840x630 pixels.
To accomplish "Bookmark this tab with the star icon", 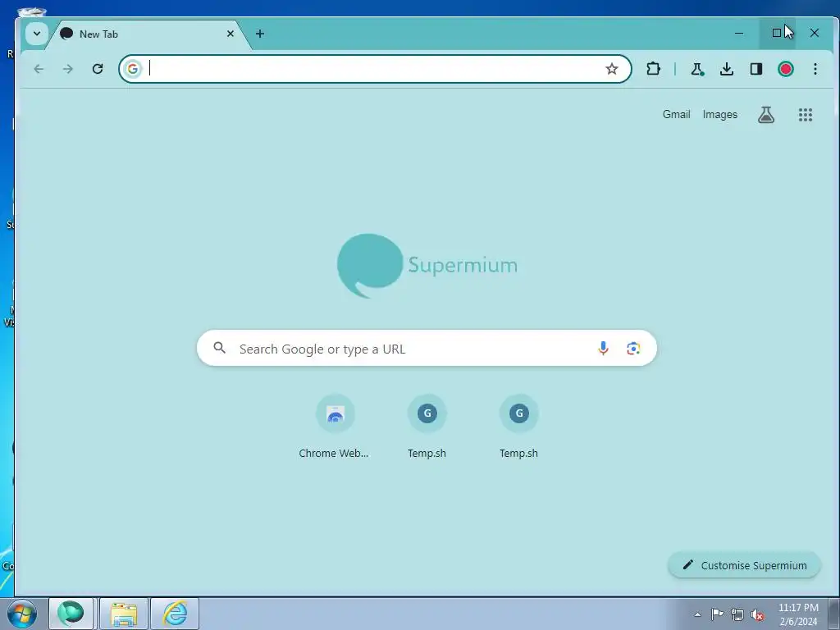I will [612, 69].
